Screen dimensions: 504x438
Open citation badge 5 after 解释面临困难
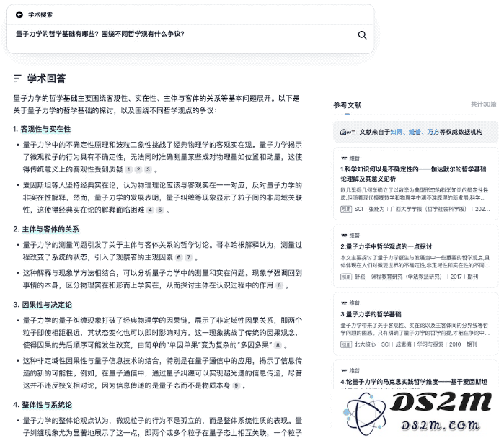coord(160,210)
